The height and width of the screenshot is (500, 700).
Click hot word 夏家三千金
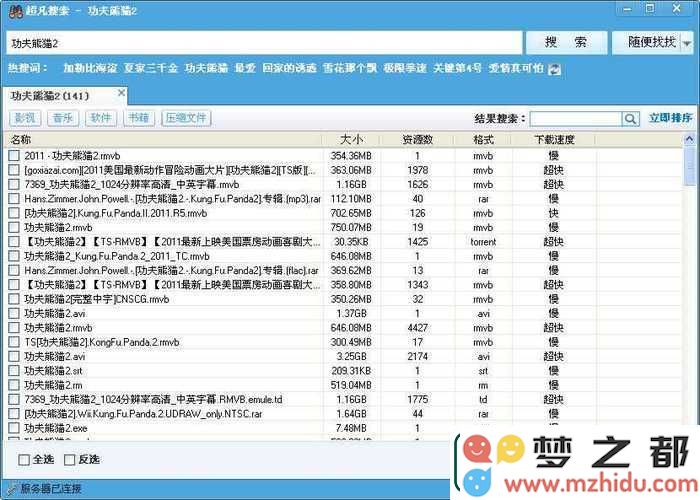click(151, 68)
